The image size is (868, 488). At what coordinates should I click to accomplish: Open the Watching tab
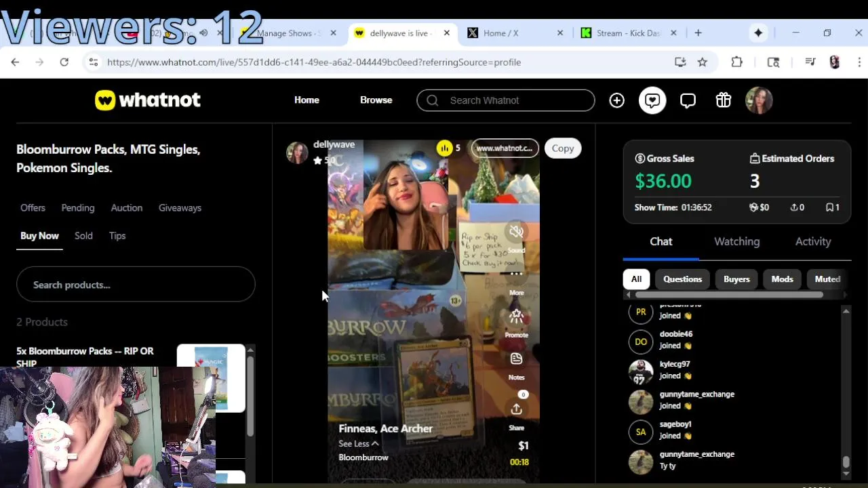(x=736, y=241)
